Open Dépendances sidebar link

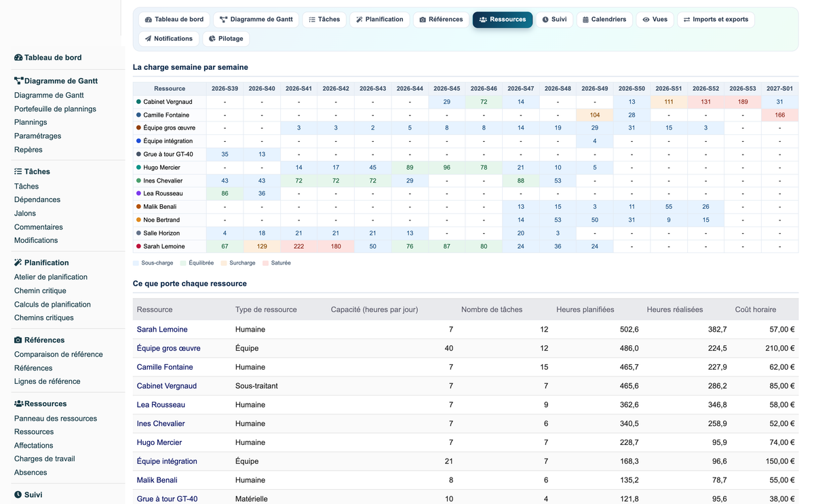37,199
